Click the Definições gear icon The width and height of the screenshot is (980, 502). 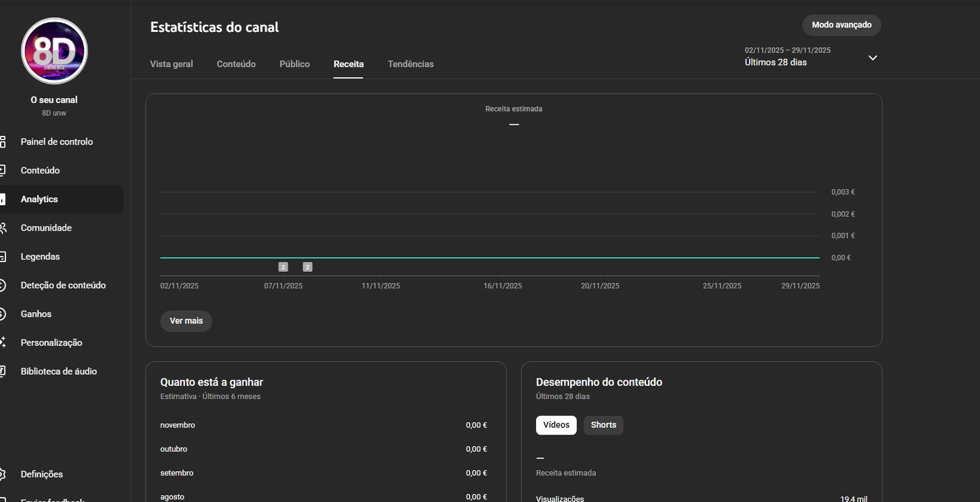tap(3, 474)
